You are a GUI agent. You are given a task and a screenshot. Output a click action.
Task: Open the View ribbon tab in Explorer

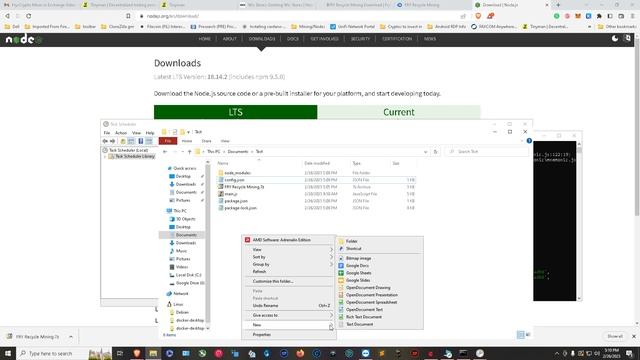coord(225,141)
